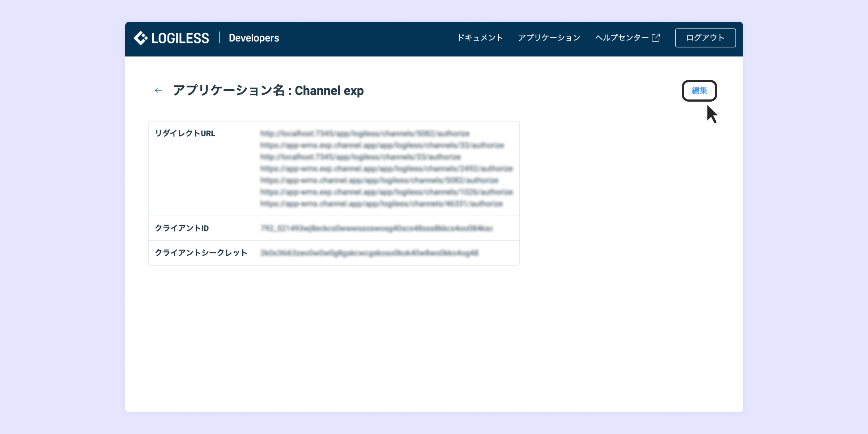Click the クライアントID row label
This screenshot has height=434, width=868.
[x=182, y=228]
